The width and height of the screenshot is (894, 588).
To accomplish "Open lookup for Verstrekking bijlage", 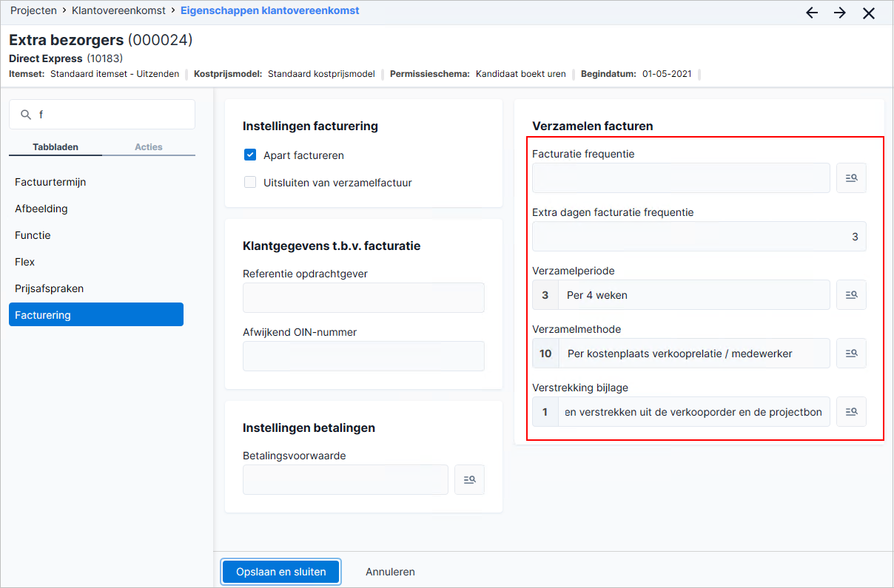I will [x=851, y=412].
